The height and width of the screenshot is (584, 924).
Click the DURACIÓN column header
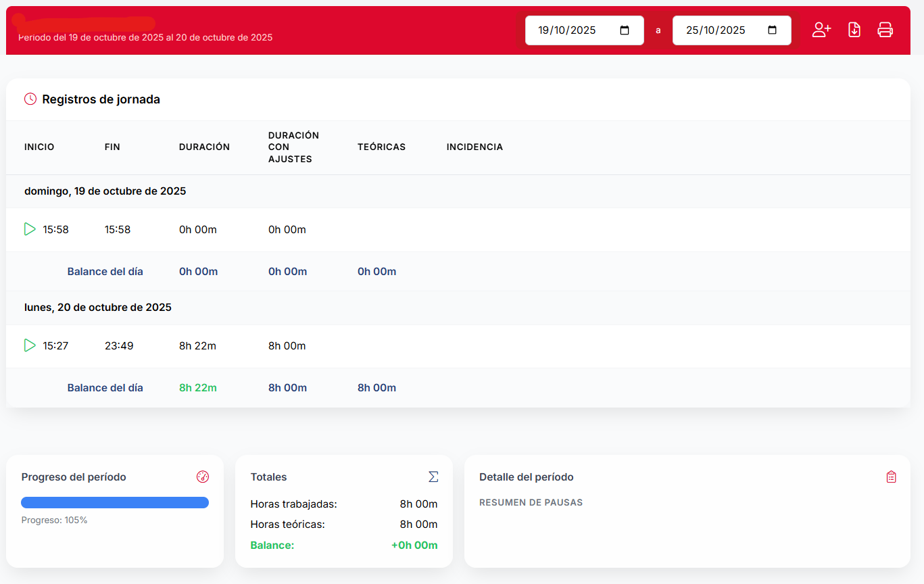coord(204,147)
